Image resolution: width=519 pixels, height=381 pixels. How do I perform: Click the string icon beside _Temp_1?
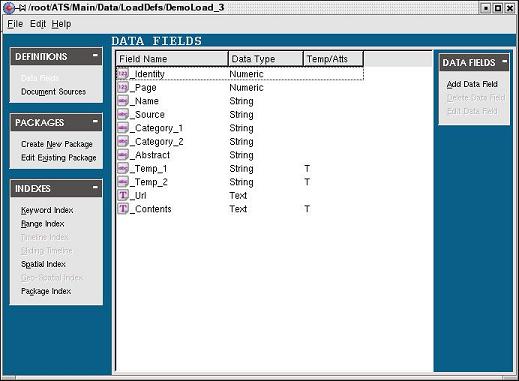pyautogui.click(x=123, y=168)
